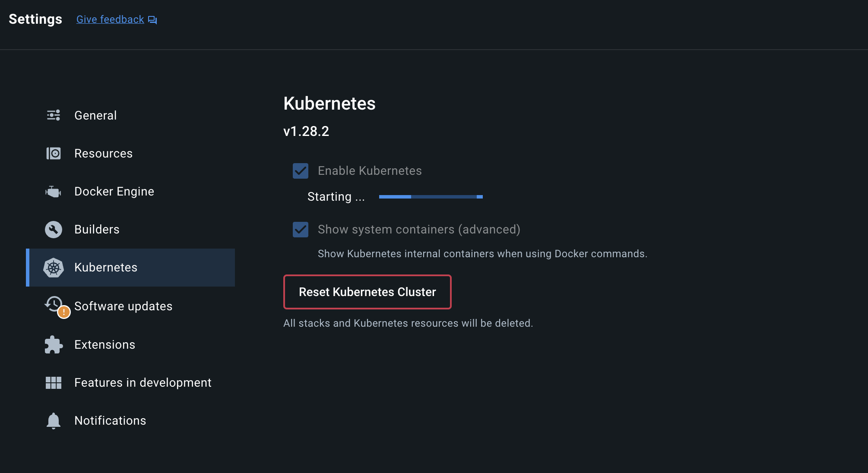
Task: Click the orange alert badge on Software updates
Action: point(63,312)
